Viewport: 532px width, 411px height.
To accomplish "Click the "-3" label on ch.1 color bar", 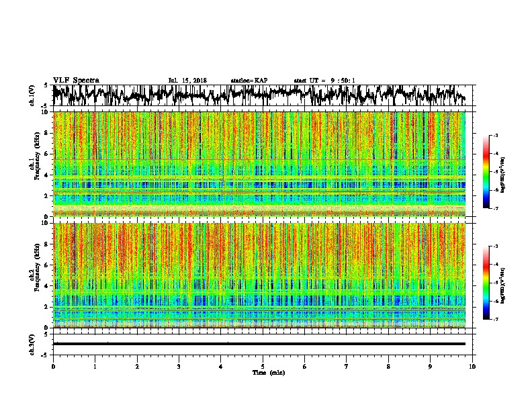I will [496, 135].
